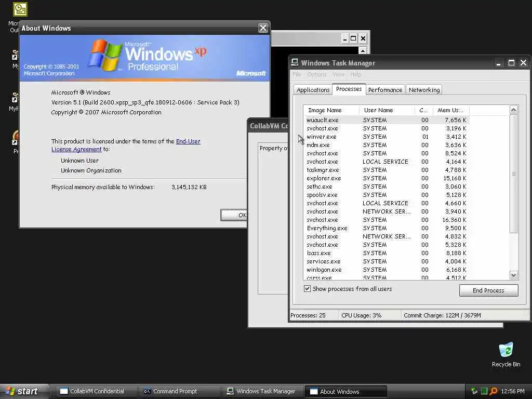Click the Windows Task Manager title icon
532x399 pixels.
295,62
